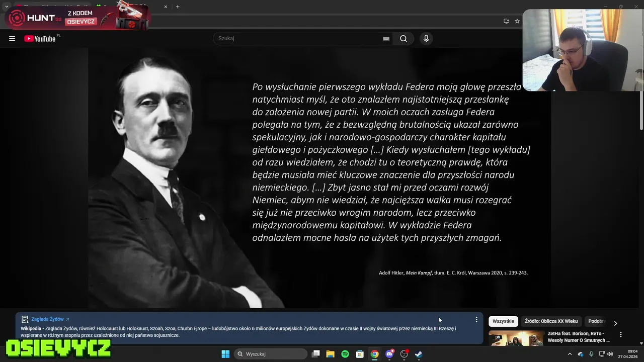Open the volume speaker tray icon

pyautogui.click(x=611, y=354)
